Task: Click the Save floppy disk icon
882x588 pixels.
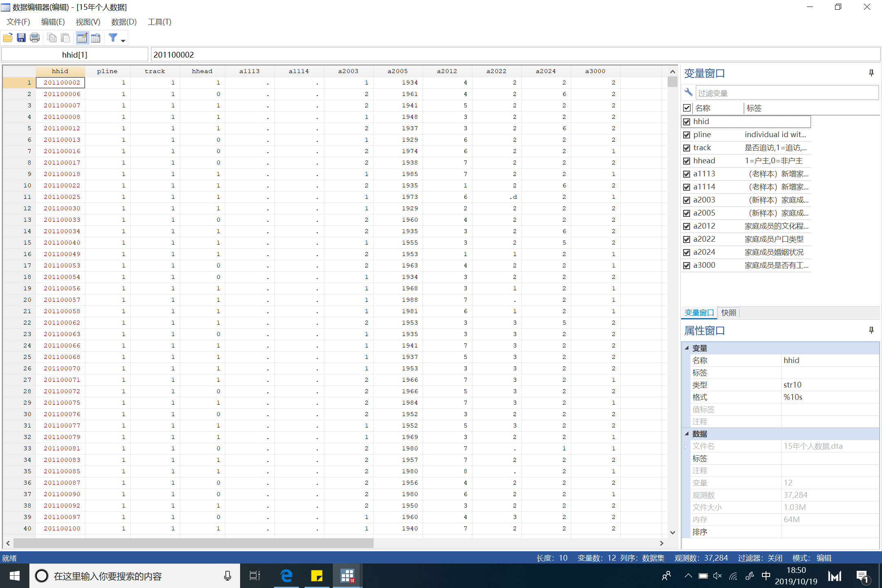Action: 21,38
